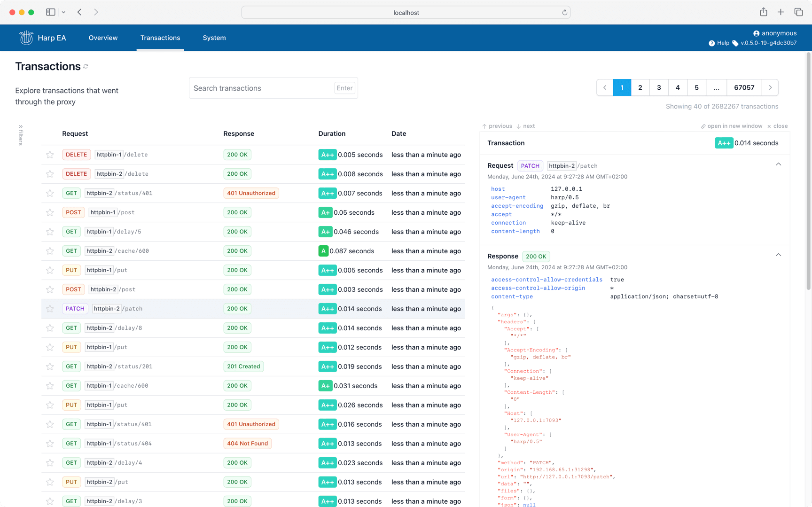
Task: Switch to the Overview tab
Action: 103,38
